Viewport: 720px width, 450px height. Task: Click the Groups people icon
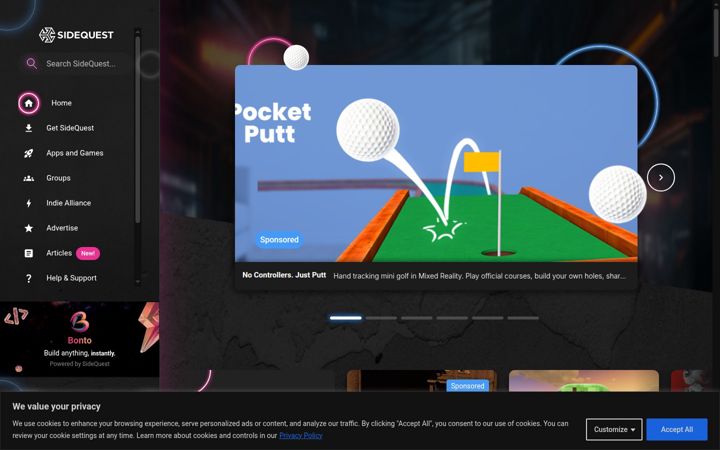point(28,178)
